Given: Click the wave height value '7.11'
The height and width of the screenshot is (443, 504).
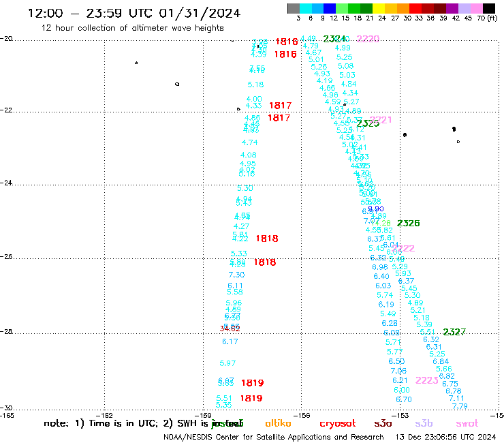Looking at the screenshot, I should pyautogui.click(x=456, y=398).
